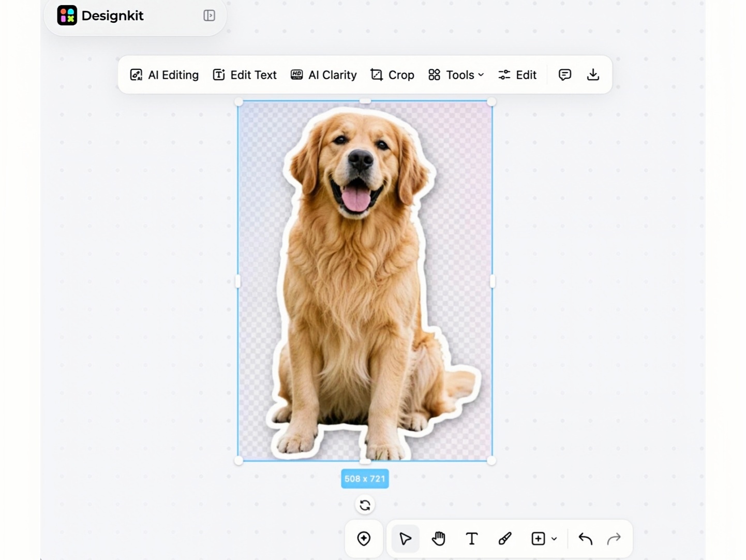The height and width of the screenshot is (560, 746).
Task: Click the AI Clarity HD button
Action: pos(323,75)
